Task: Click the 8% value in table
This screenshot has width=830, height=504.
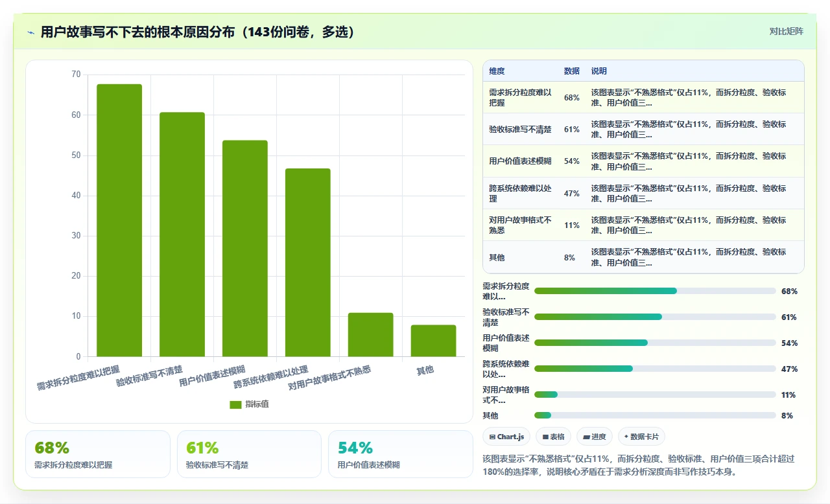Action: point(569,257)
